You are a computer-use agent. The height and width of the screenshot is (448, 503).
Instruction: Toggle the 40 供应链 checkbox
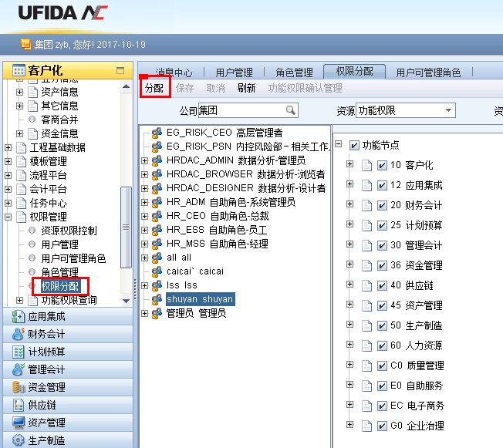[382, 285]
